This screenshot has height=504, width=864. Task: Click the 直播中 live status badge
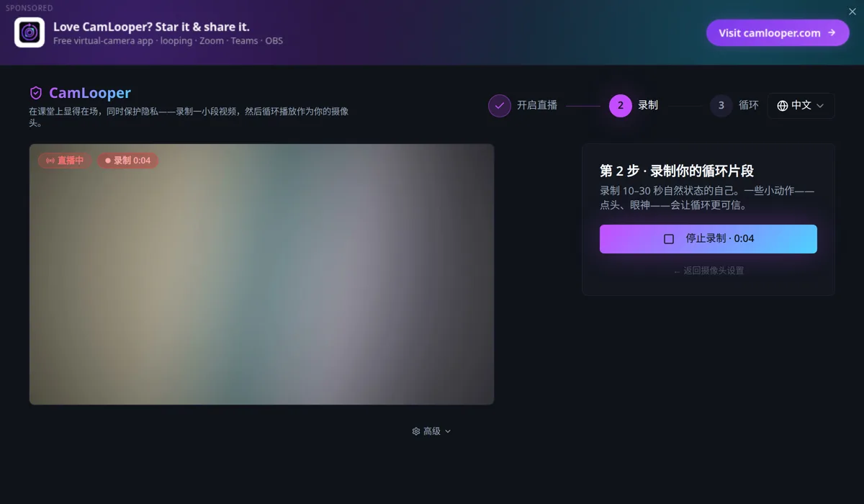pyautogui.click(x=65, y=161)
